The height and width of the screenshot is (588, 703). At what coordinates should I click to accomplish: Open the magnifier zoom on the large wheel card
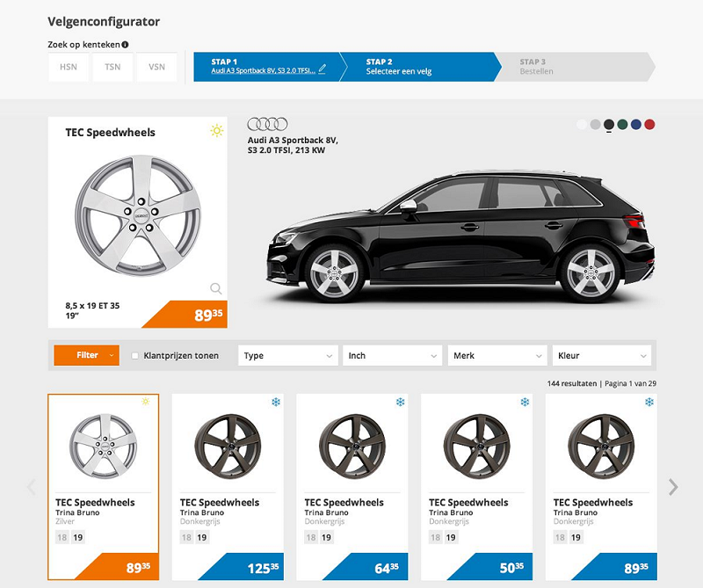click(x=215, y=288)
